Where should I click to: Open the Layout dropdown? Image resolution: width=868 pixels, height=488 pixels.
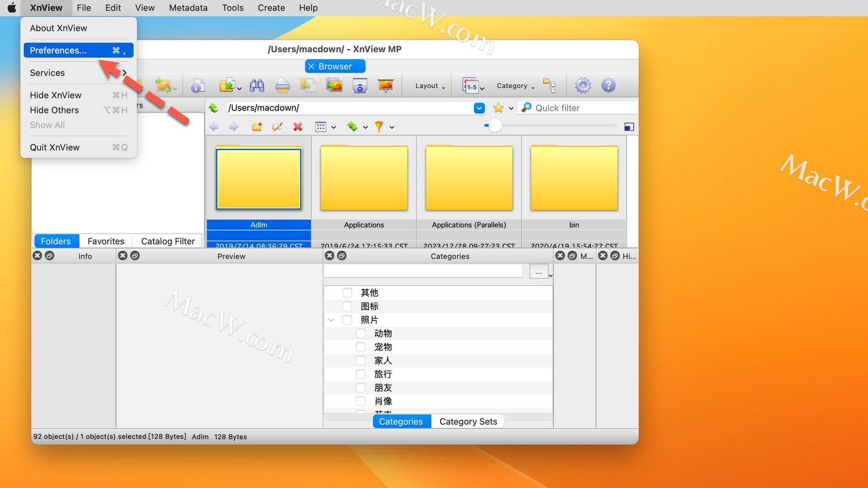click(x=430, y=86)
